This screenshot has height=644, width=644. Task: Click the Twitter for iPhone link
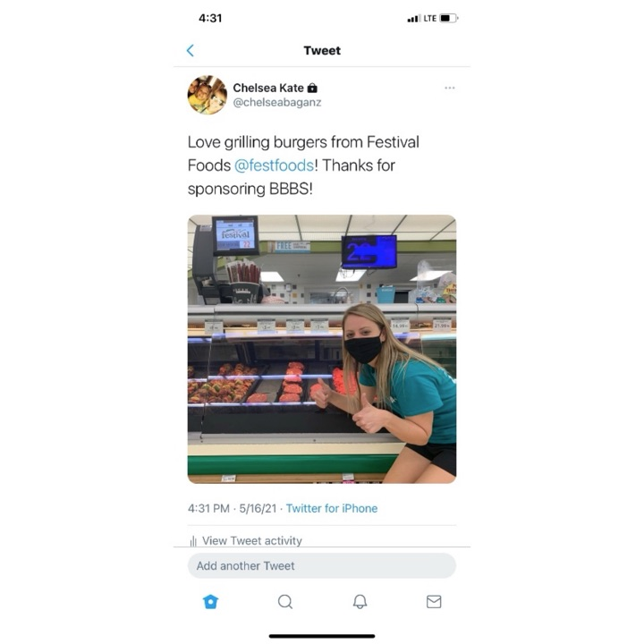point(332,508)
